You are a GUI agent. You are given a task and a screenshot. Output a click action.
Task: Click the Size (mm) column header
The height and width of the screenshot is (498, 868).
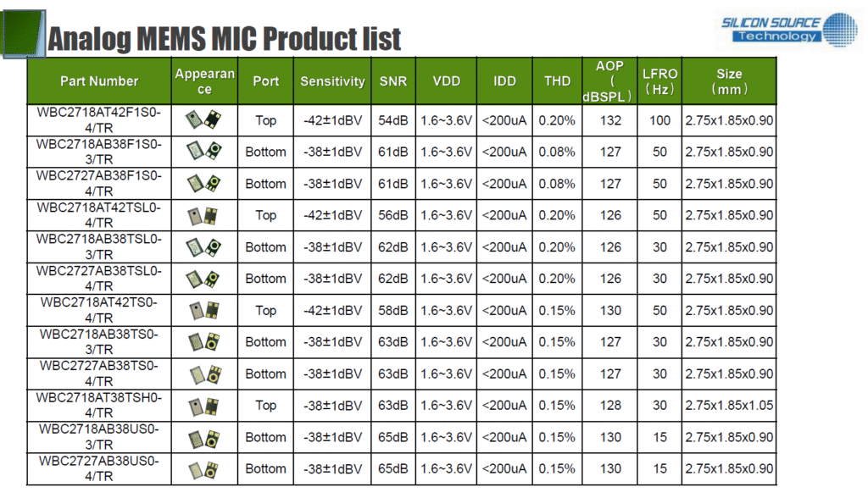point(729,80)
